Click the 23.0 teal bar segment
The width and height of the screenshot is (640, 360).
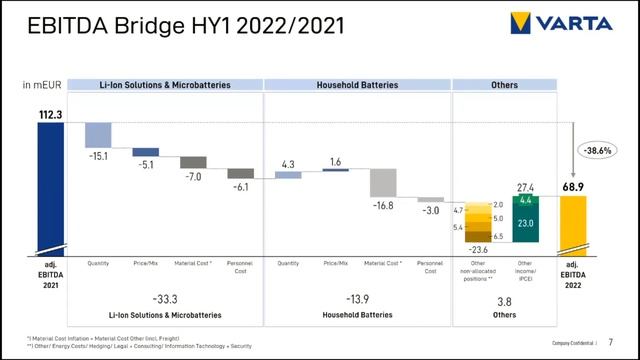pyautogui.click(x=526, y=223)
